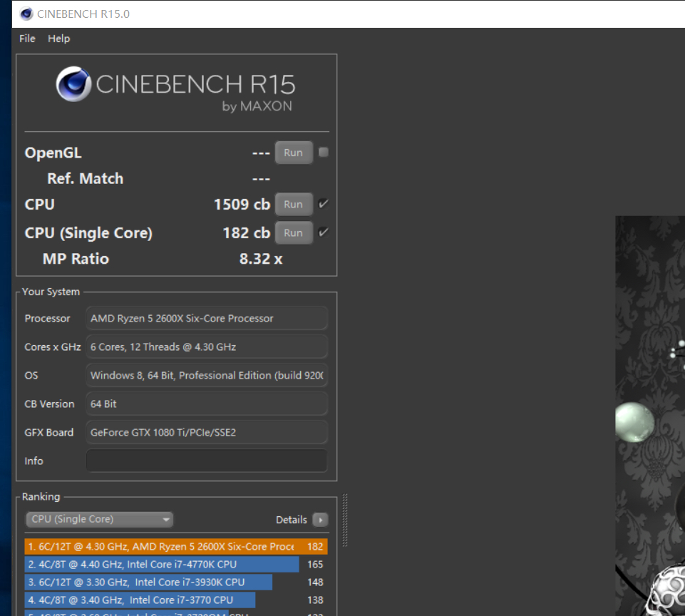Click the score 148 in ranking
Screen dimensions: 685x616
pyautogui.click(x=315, y=582)
